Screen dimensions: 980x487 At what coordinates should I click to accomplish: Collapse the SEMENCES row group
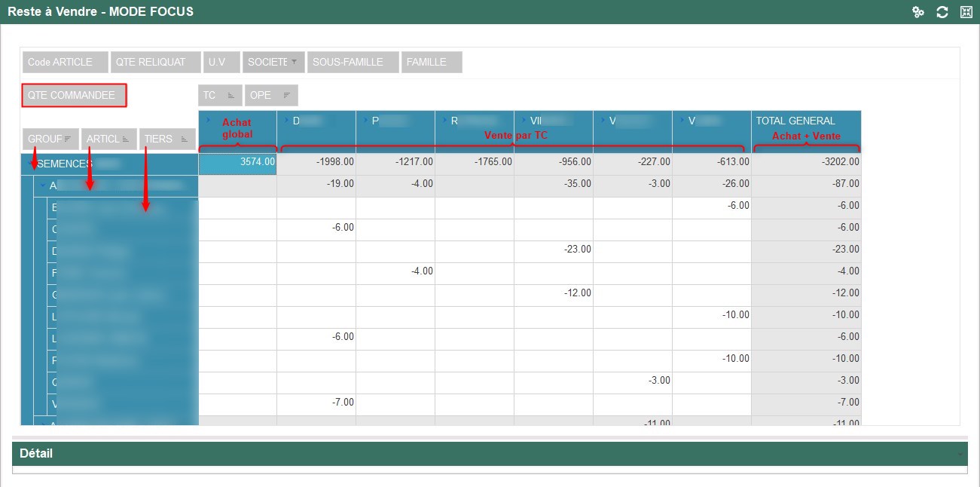pos(31,164)
